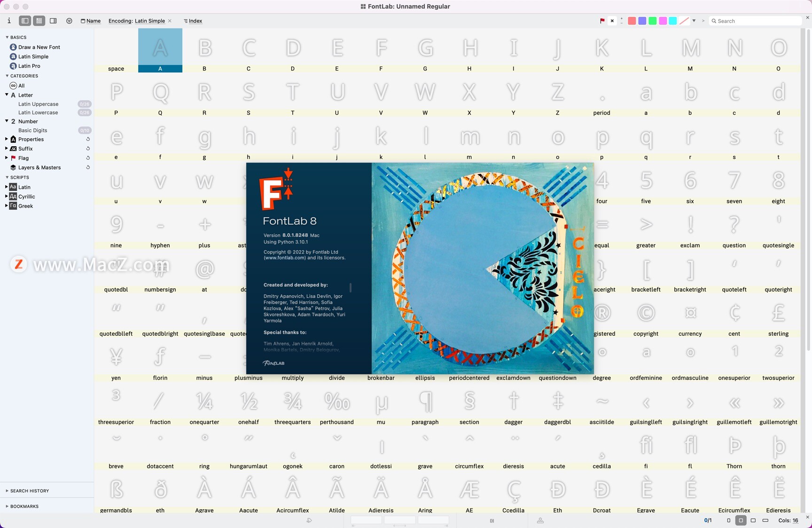Open the Index sort dropdown
Viewport: 812px width, 528px height.
tap(193, 21)
